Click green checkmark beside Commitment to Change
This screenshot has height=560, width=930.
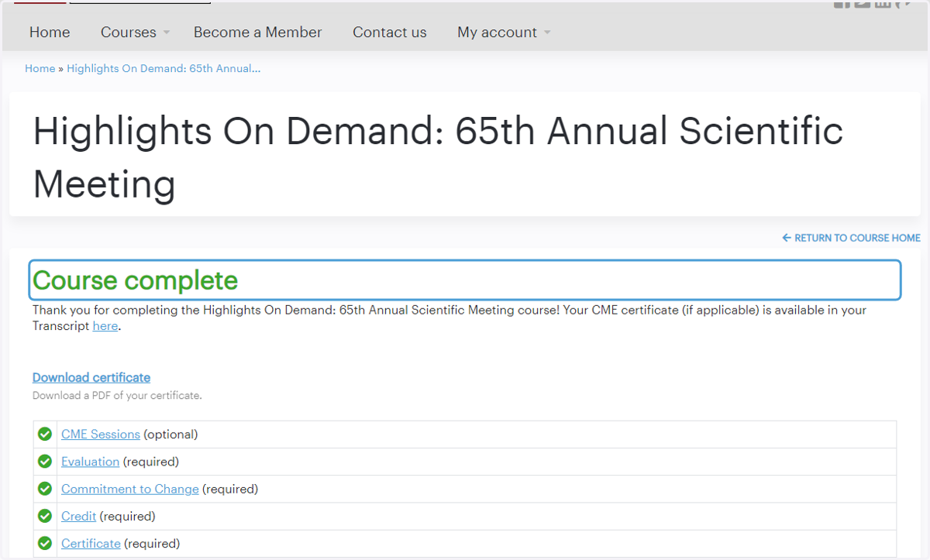point(45,489)
